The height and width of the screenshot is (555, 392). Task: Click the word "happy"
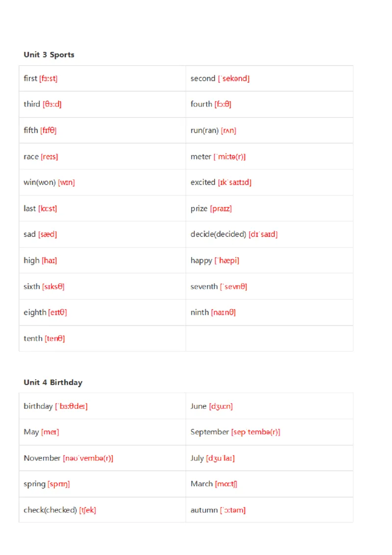(201, 261)
